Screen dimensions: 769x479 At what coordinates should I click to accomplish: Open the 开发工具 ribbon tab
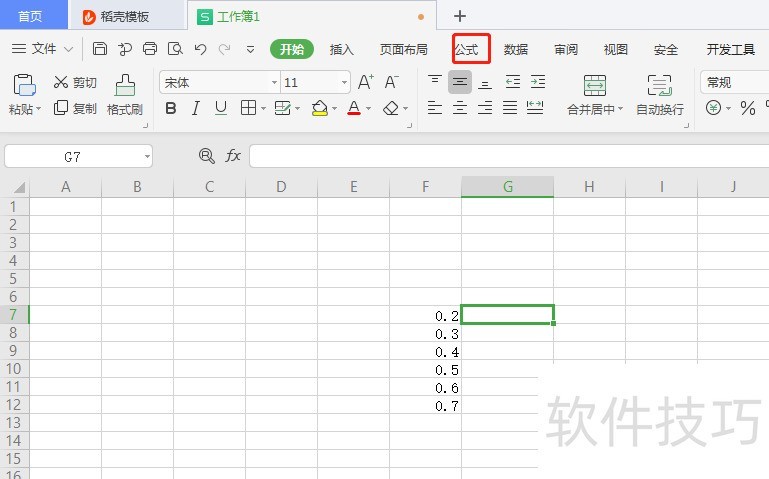730,49
